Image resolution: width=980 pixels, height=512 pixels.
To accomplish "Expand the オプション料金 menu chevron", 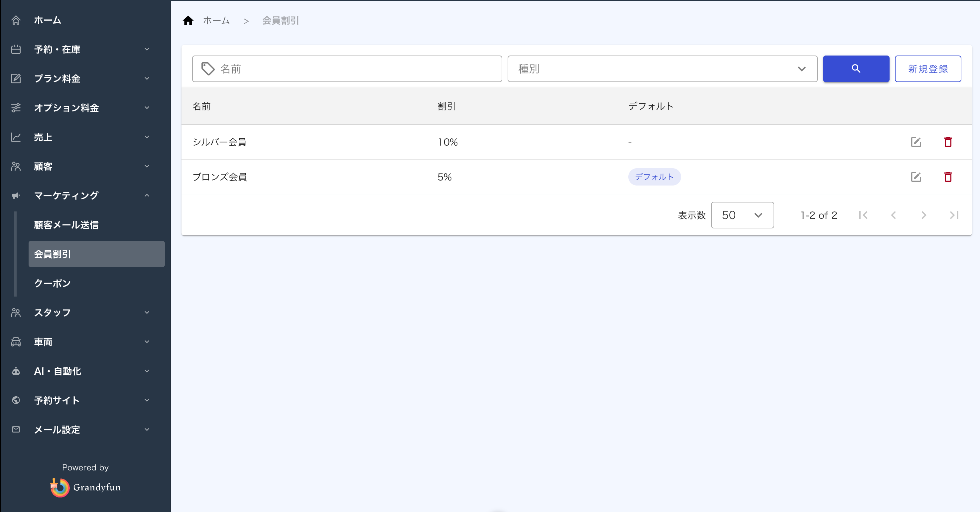I will [x=147, y=108].
